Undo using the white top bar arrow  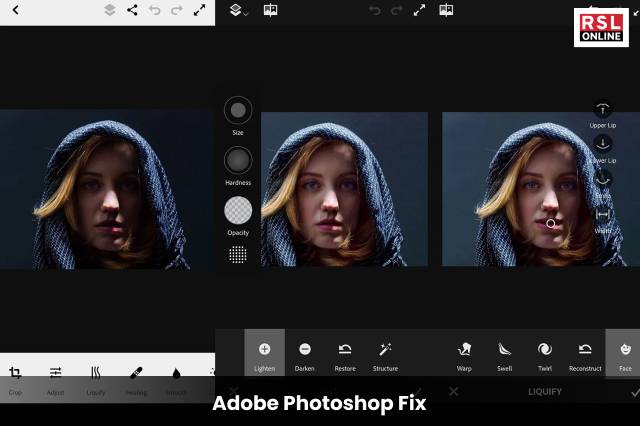click(x=154, y=10)
